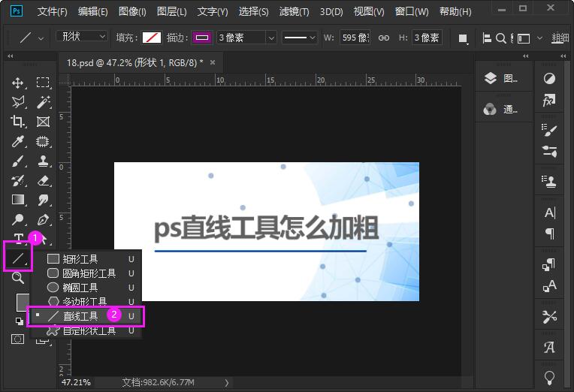This screenshot has height=392, width=574.
Task: Open path alignment options icon
Action: click(487, 38)
